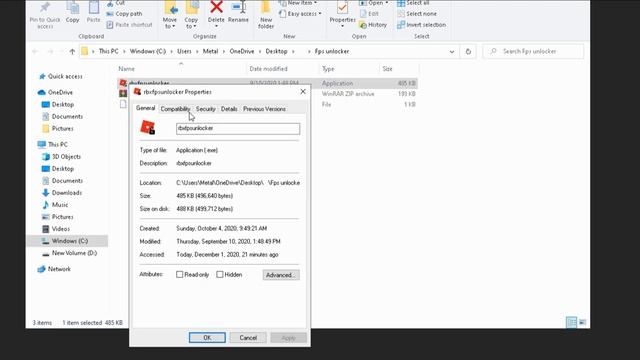Expand address bar history dropdown
This screenshot has width=640, height=360.
click(x=452, y=51)
